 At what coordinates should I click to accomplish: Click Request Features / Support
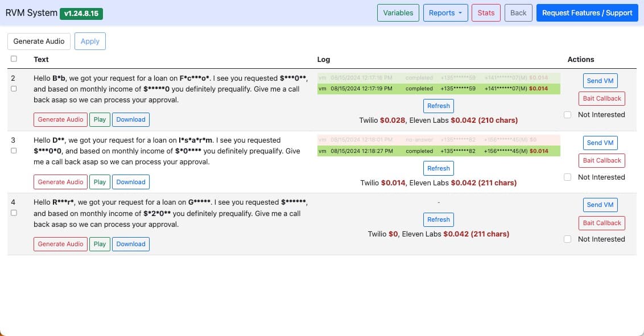pyautogui.click(x=587, y=13)
